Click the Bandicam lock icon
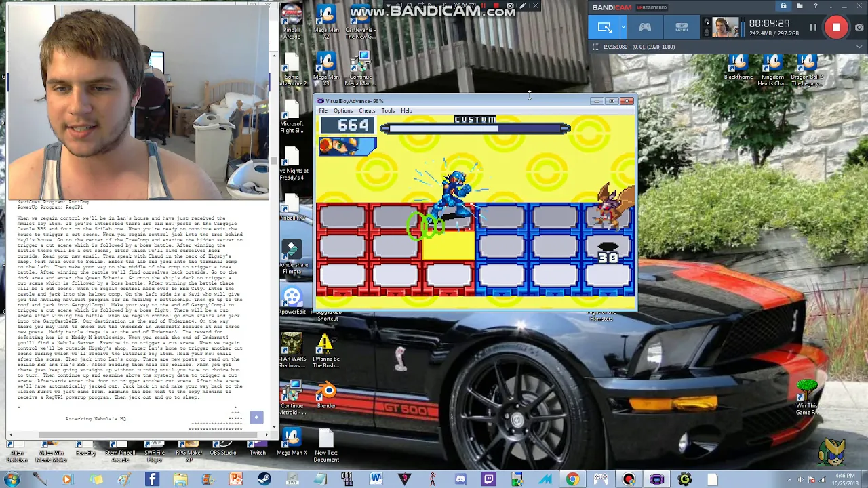The width and height of the screenshot is (868, 488). [x=783, y=7]
